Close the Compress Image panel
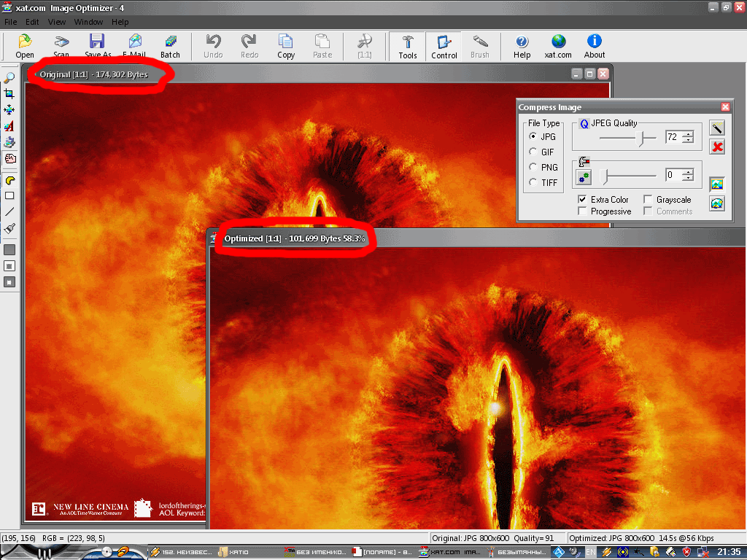 click(725, 107)
